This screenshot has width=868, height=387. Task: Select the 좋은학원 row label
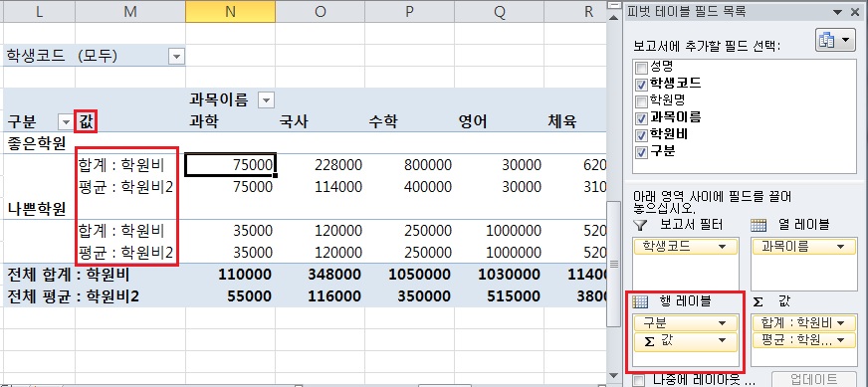click(36, 143)
